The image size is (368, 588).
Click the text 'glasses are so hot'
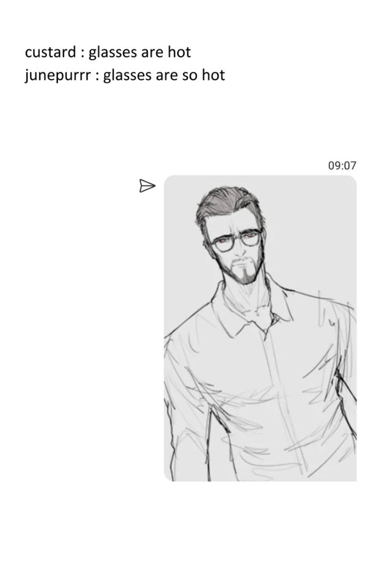pyautogui.click(x=164, y=76)
